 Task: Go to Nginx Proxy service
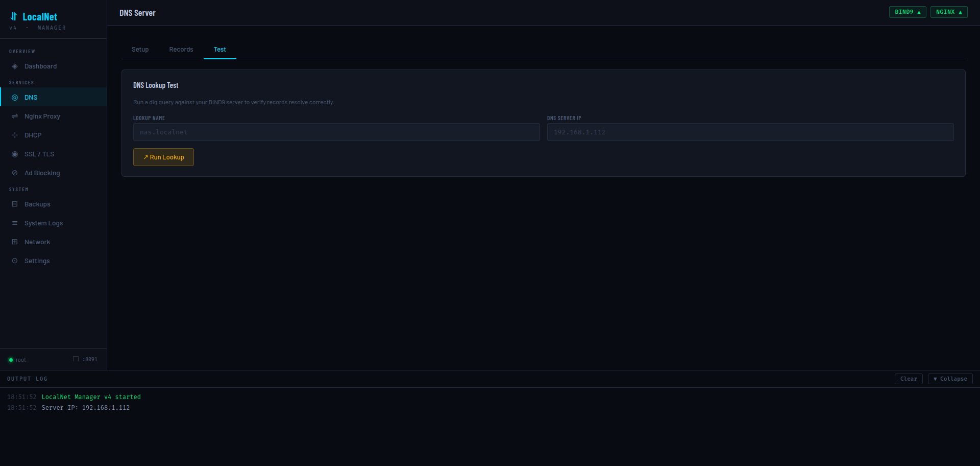[53, 116]
